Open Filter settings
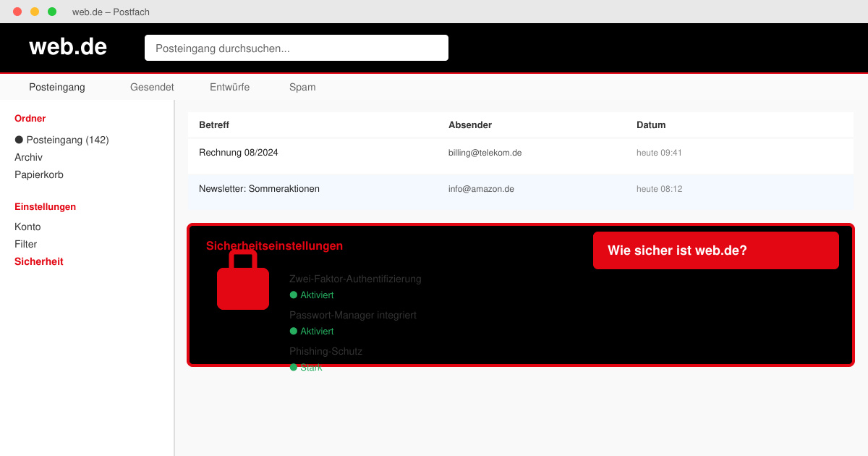This screenshot has height=456, width=868. click(x=26, y=244)
